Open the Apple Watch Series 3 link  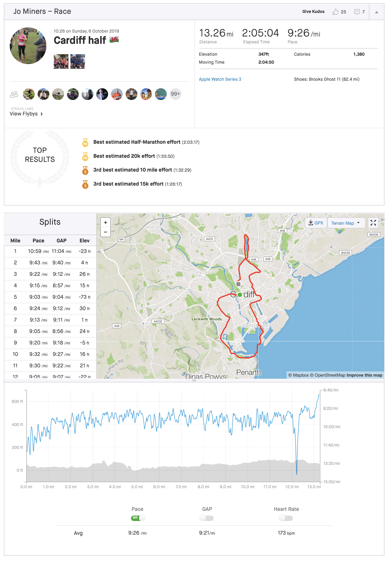pos(220,79)
